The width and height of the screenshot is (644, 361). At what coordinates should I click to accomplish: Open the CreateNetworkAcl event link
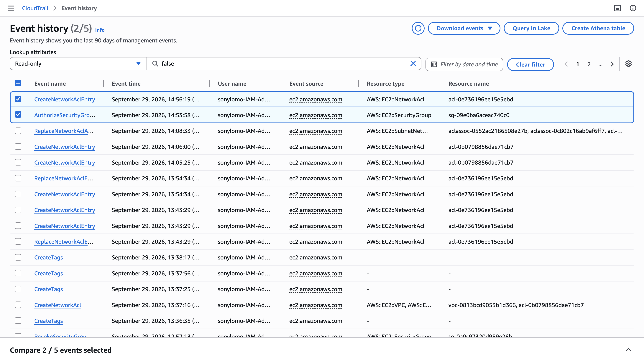[x=57, y=305]
